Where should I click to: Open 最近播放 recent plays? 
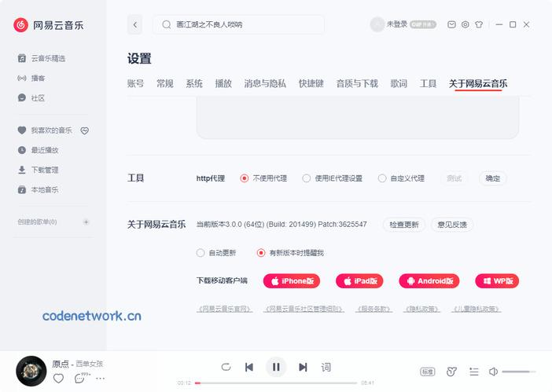coord(38,150)
